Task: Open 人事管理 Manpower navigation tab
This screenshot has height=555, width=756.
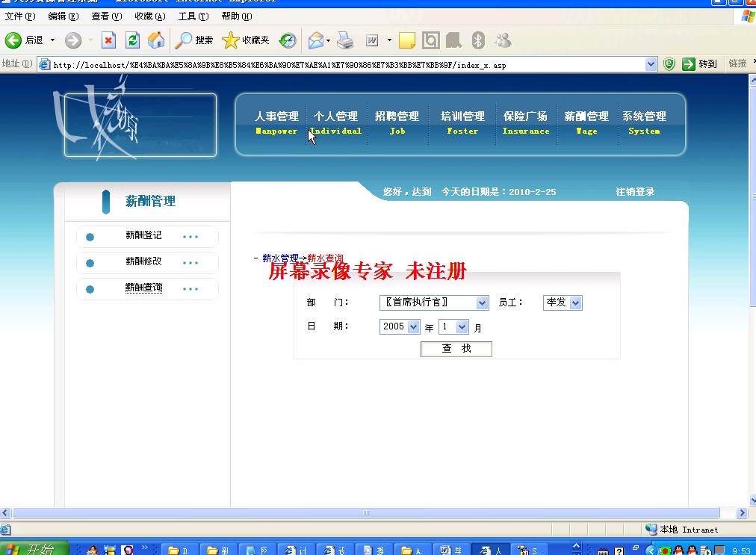Action: coord(276,123)
